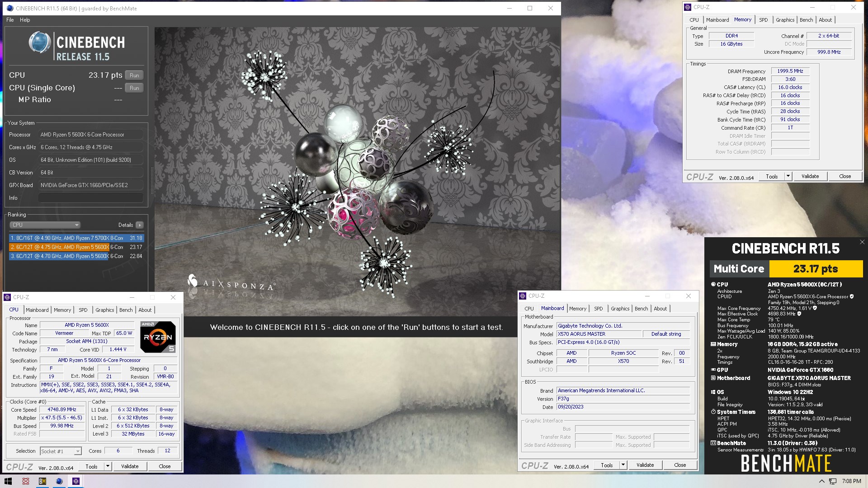This screenshot has height=488, width=868.
Task: Select the ranking row scoring 22.84
Action: click(76, 256)
